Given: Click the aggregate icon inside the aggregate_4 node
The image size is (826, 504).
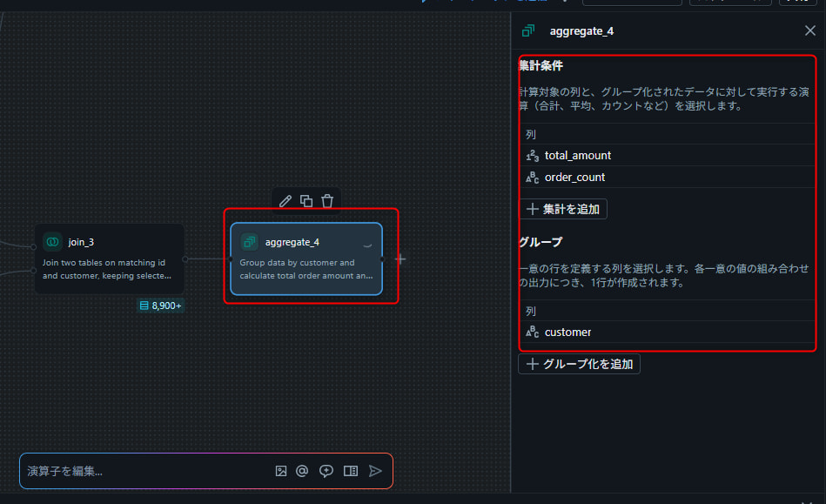Looking at the screenshot, I should (249, 242).
